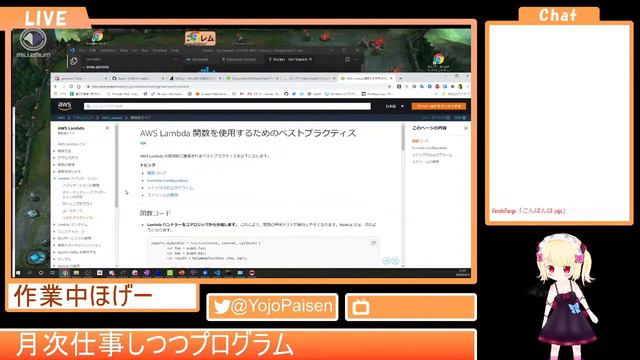
Task: Open the VS Code icon on the taskbar
Action: [x=217, y=273]
